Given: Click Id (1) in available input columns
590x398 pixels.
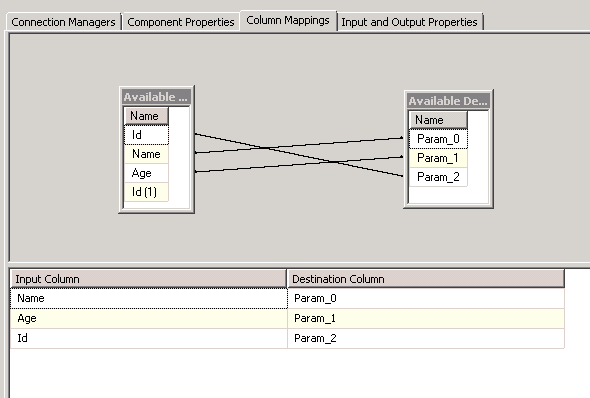Looking at the screenshot, I should 146,192.
